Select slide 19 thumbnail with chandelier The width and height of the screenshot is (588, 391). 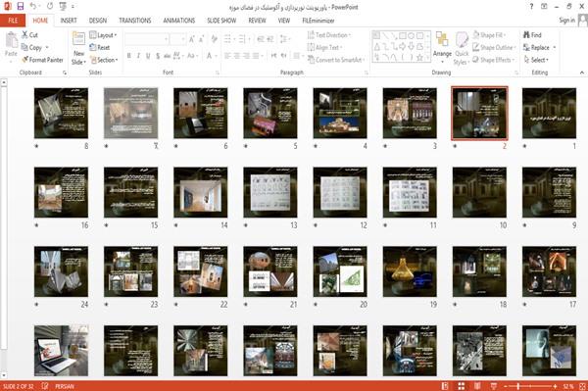[x=410, y=271]
